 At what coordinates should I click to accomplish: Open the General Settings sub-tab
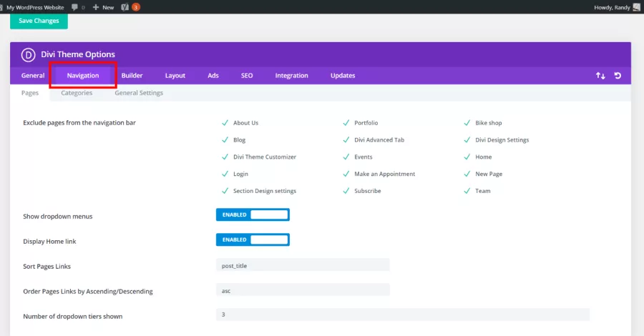tap(139, 93)
